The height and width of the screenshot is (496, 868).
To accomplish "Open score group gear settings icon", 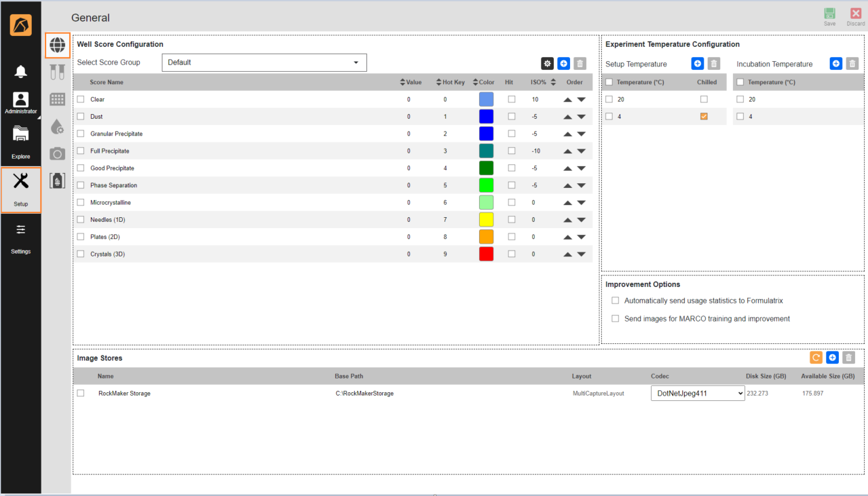I will point(547,63).
